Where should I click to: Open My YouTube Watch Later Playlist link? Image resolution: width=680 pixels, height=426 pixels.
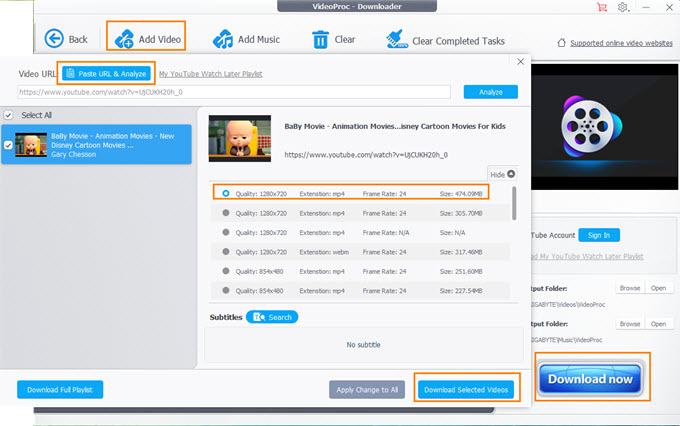[210, 74]
